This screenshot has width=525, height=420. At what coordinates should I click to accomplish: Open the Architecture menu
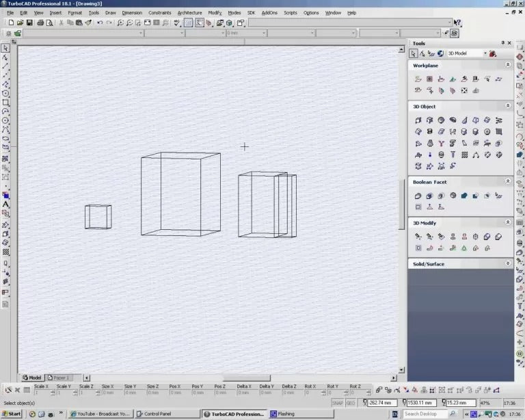click(189, 12)
